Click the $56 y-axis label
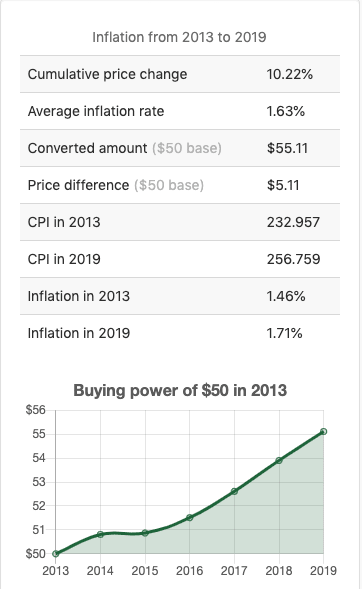The height and width of the screenshot is (589, 362). (35, 410)
